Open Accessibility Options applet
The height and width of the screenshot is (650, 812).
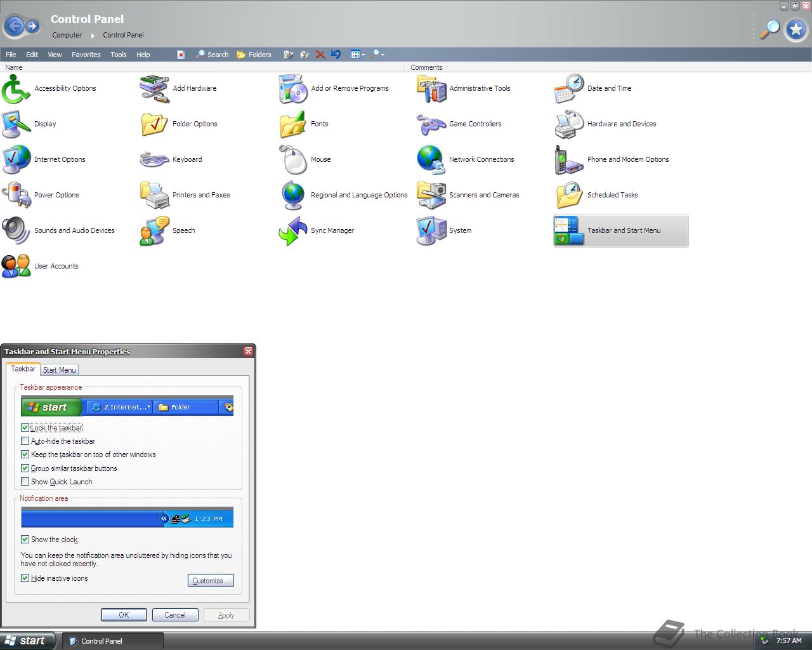point(49,88)
